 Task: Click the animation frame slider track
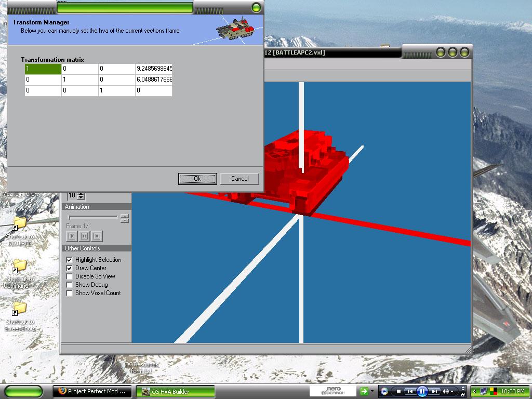[x=94, y=217]
